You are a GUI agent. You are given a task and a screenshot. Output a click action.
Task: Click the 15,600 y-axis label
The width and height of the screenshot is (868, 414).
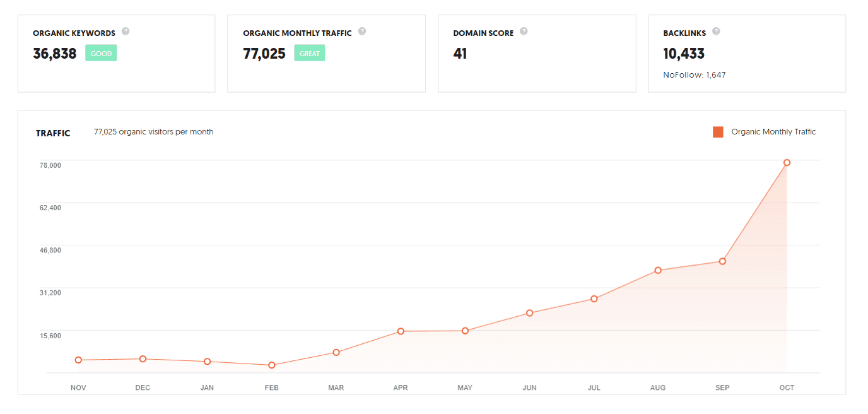(51, 335)
